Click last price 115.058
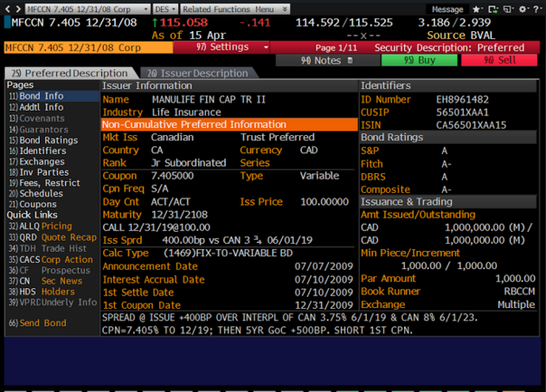This screenshot has width=546, height=392. 183,22
